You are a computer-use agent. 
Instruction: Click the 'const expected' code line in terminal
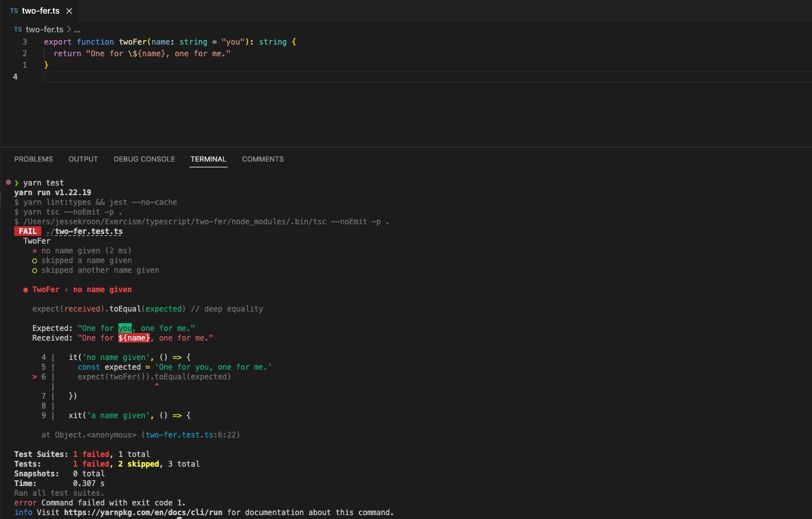175,367
